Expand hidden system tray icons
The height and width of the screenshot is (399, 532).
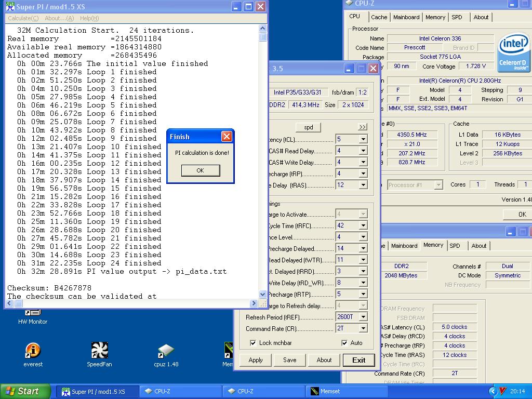pos(493,391)
